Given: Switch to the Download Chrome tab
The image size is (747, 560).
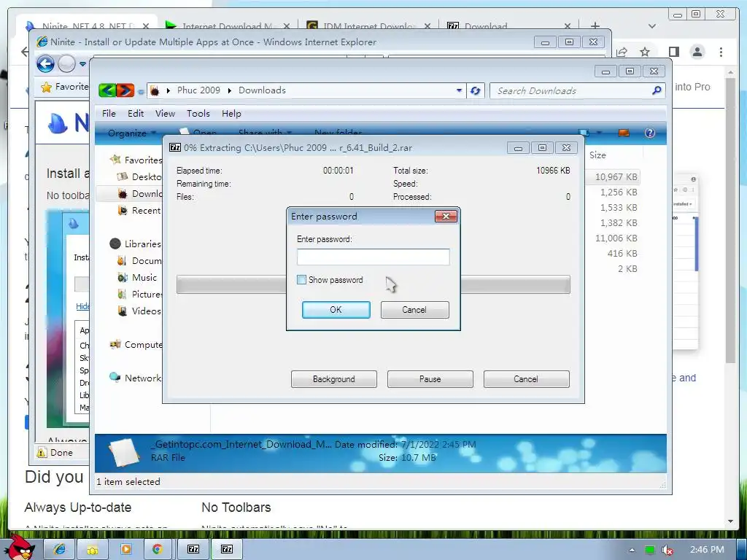Looking at the screenshot, I should [x=505, y=26].
